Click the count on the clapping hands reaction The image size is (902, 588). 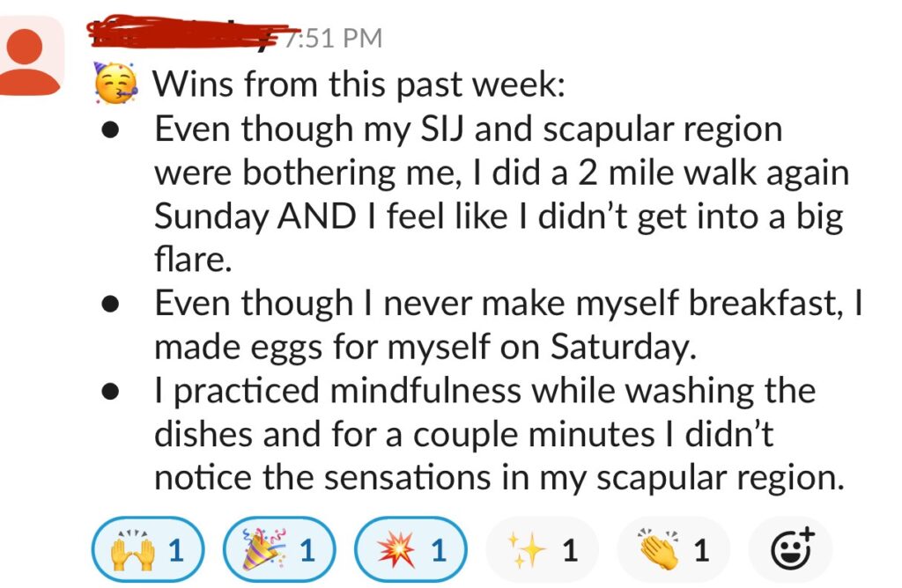coord(700,550)
